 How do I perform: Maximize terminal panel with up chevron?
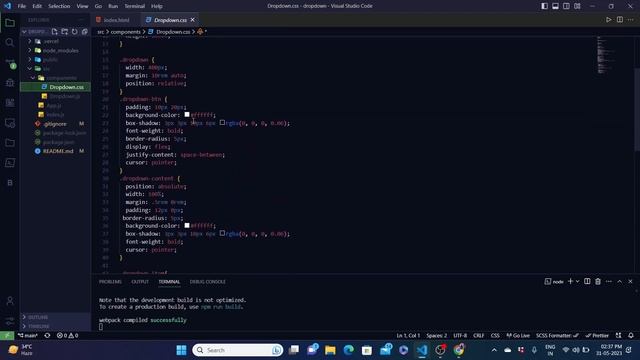point(620,281)
